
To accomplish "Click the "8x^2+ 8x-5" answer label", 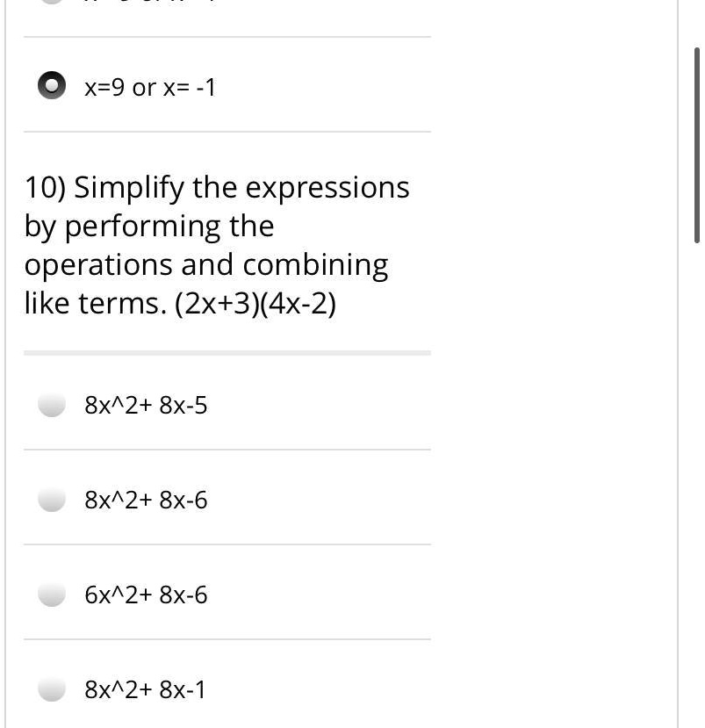I will 146,406.
